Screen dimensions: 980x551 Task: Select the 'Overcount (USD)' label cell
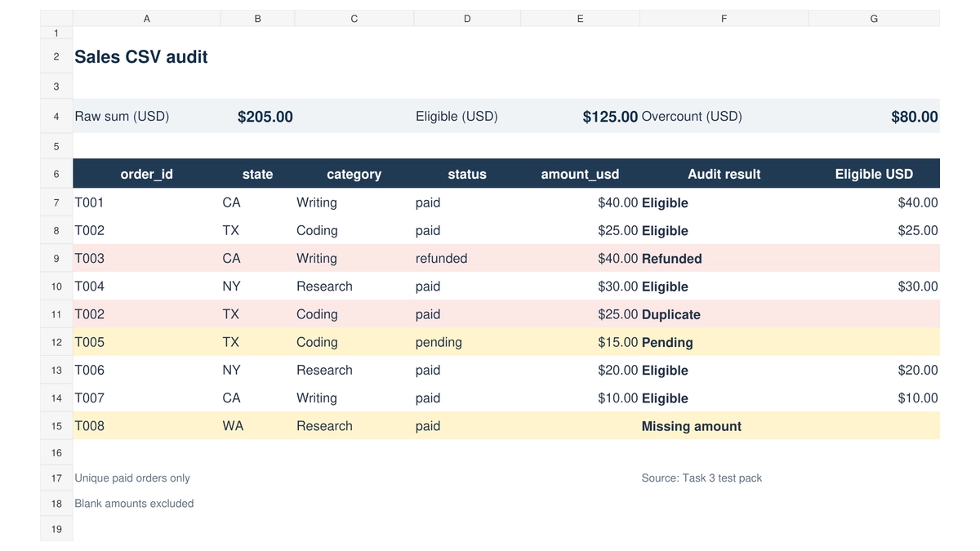coord(724,117)
